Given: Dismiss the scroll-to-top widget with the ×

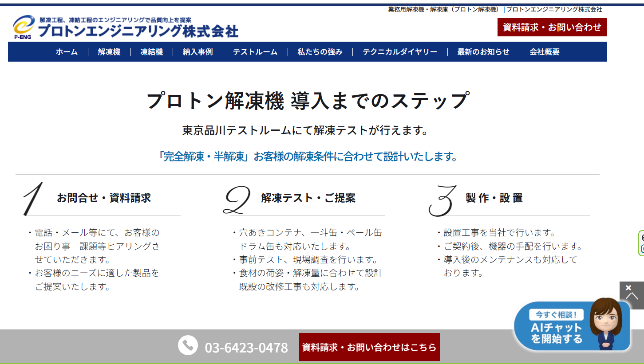Looking at the screenshot, I should (628, 287).
